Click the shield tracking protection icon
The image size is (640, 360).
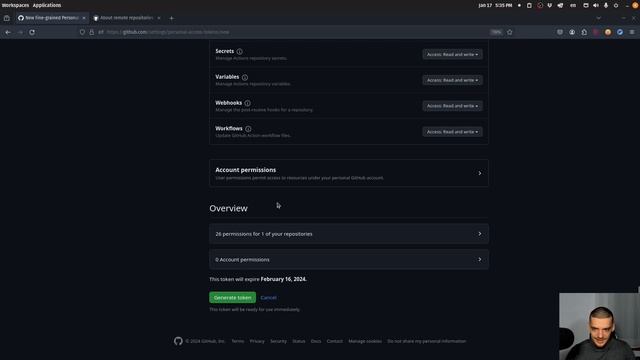coord(82,32)
